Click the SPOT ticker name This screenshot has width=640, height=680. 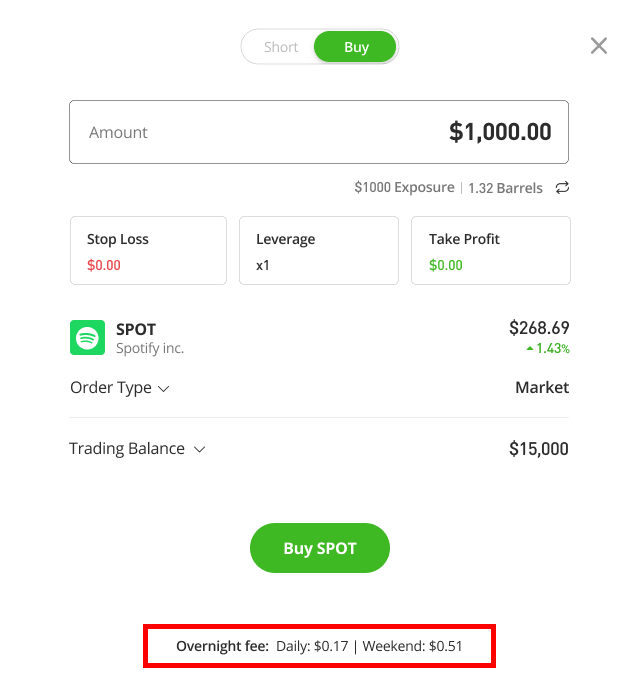(x=136, y=329)
